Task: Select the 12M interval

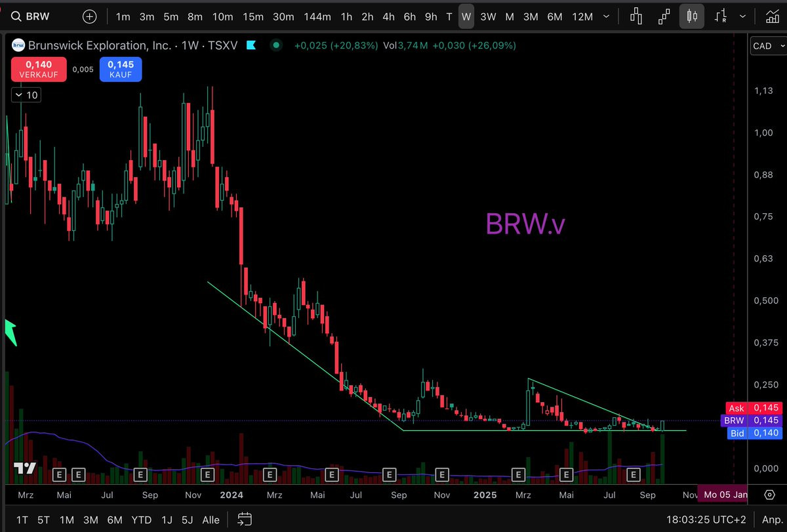Action: click(x=582, y=16)
